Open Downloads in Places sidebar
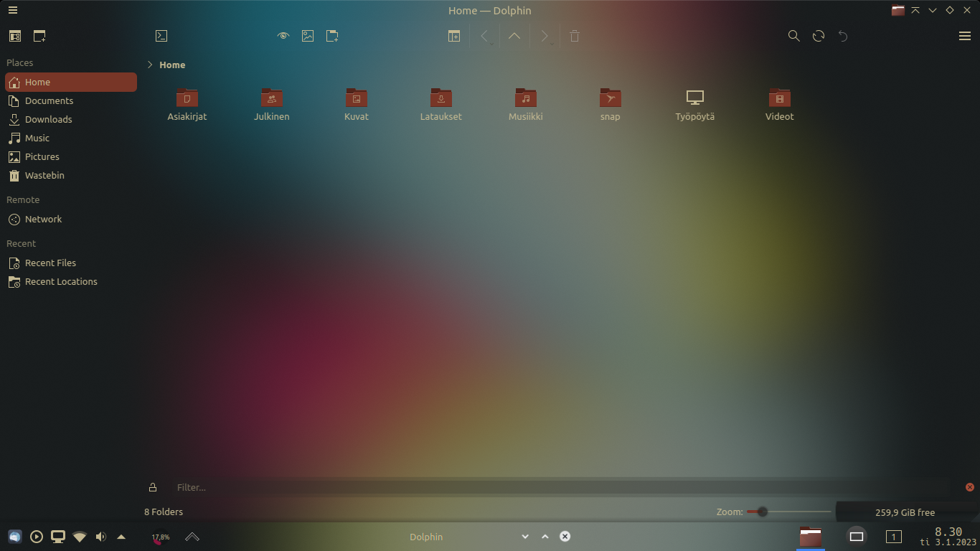 [71, 119]
